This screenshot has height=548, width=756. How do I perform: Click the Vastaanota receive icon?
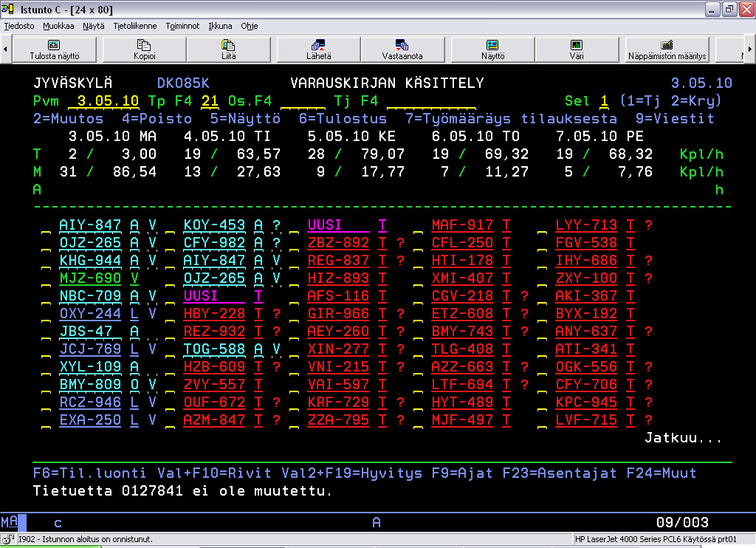click(x=402, y=45)
